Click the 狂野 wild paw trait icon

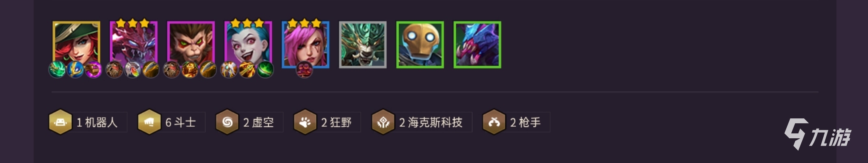click(305, 122)
